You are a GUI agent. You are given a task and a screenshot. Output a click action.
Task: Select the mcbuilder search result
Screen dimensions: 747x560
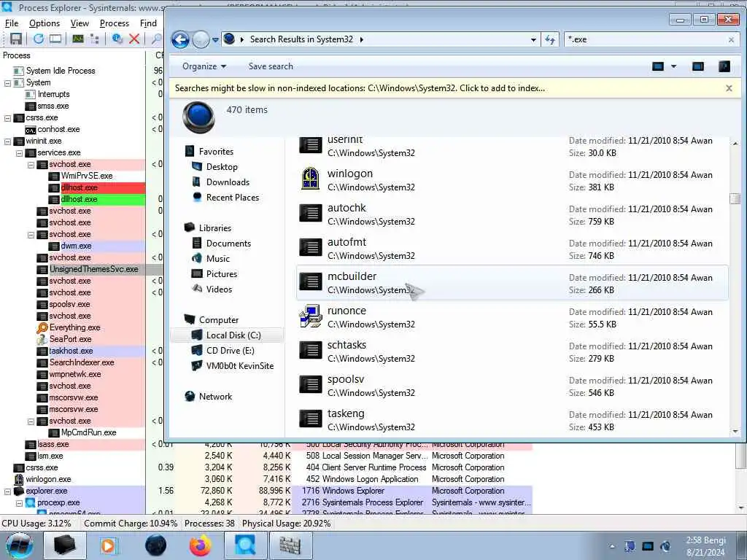(512, 283)
